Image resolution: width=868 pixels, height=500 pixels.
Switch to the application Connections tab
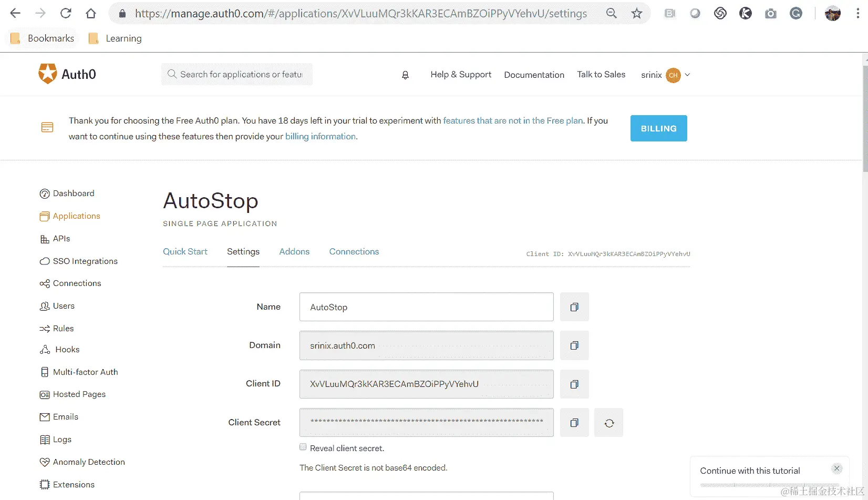354,252
